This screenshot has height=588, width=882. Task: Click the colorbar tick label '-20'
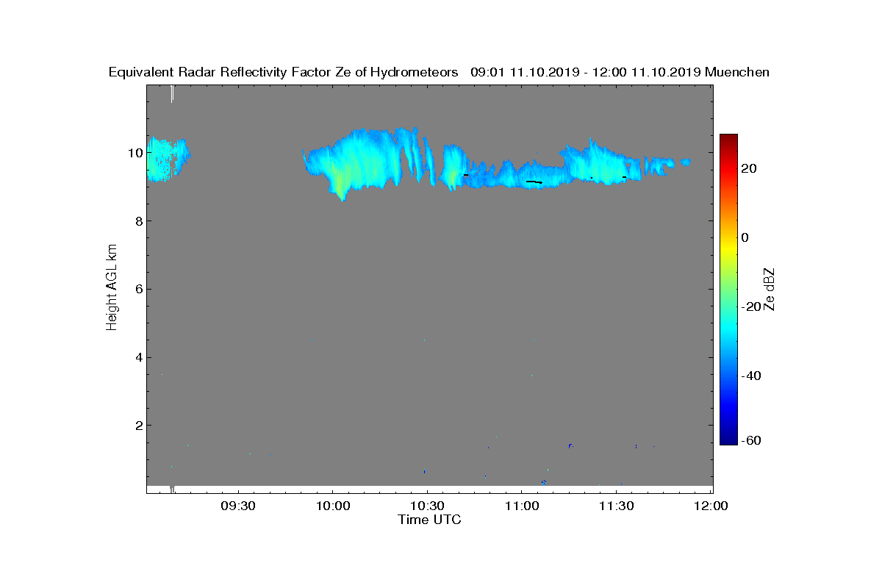coord(753,306)
